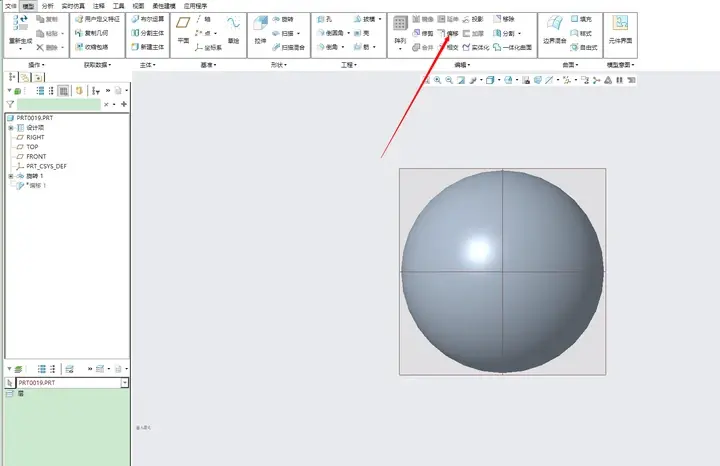Click the 实体化 (Solidify) tool
The width and height of the screenshot is (720, 466).
(476, 47)
